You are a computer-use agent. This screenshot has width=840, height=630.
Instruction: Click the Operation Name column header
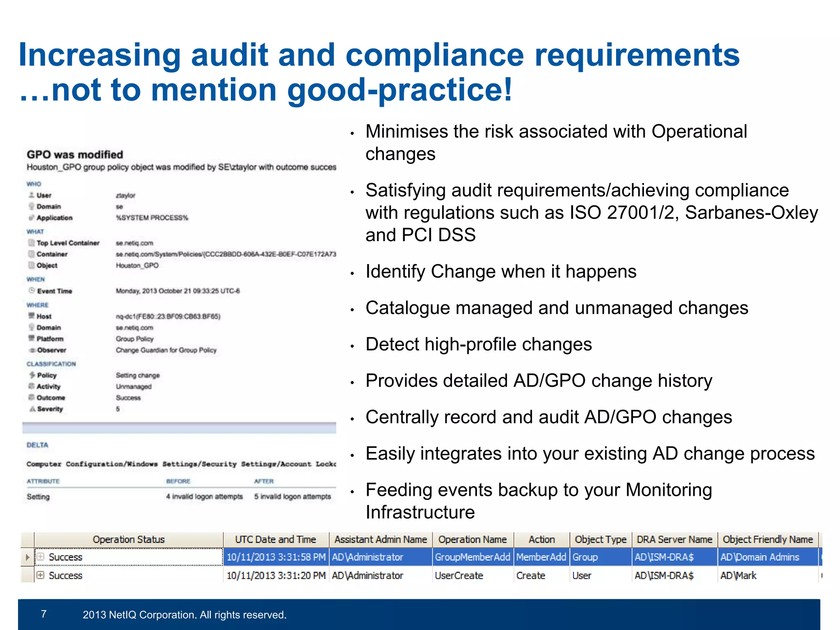click(472, 539)
